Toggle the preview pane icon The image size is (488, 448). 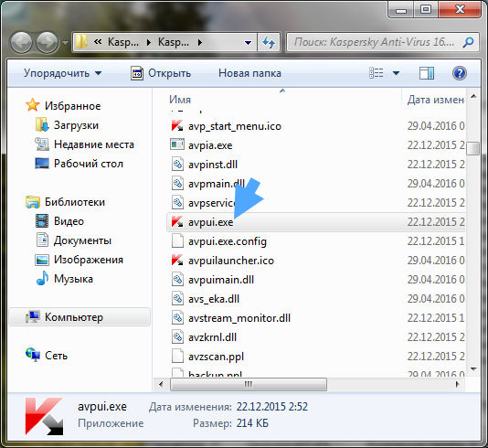click(x=427, y=73)
